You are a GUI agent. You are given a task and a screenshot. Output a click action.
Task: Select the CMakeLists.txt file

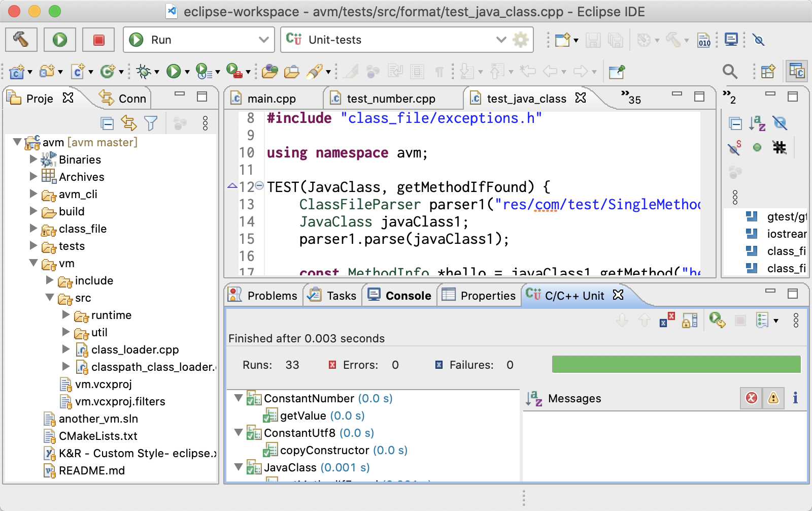pos(98,436)
